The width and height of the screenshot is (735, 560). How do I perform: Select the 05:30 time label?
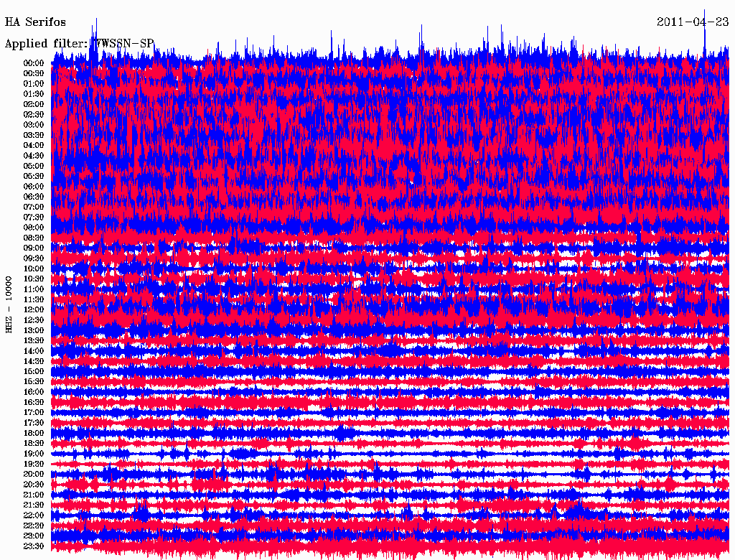point(34,177)
